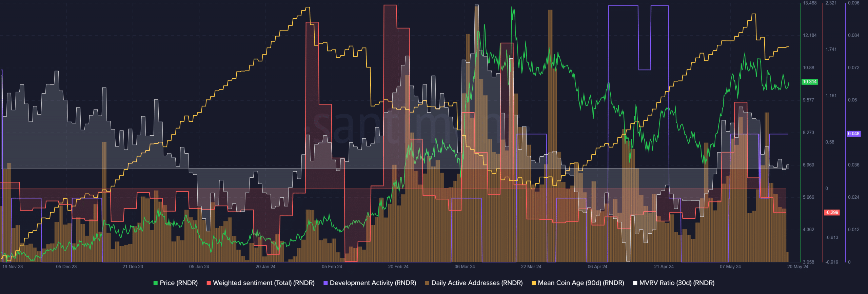The width and height of the screenshot is (868, 294).
Task: Click the 19 Nov 23 date label
Action: pos(13,267)
